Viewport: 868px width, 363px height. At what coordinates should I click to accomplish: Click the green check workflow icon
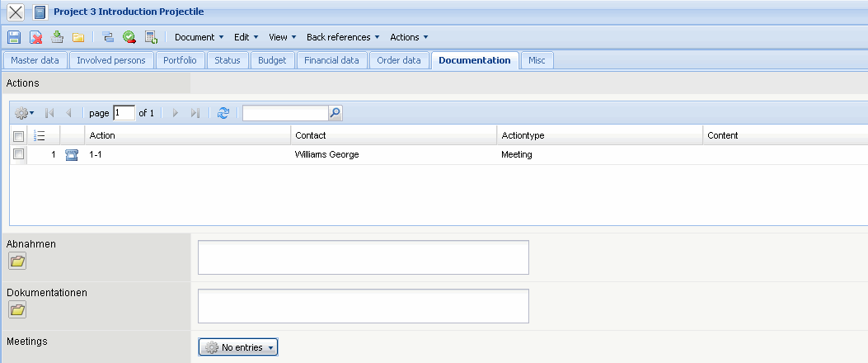point(129,37)
